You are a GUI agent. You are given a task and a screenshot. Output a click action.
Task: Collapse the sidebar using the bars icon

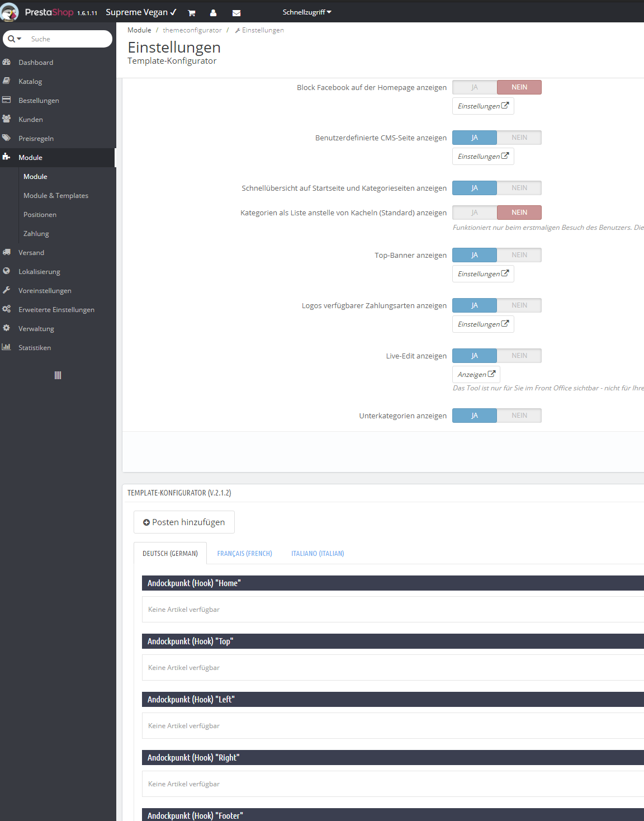click(58, 375)
